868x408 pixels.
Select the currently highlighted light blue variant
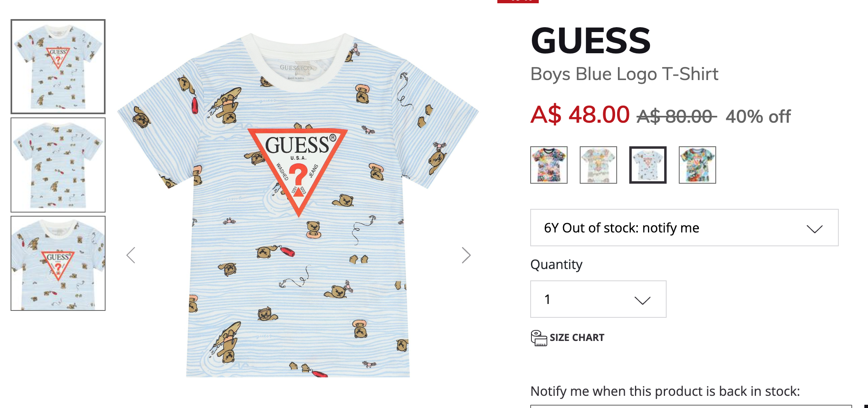(x=648, y=165)
